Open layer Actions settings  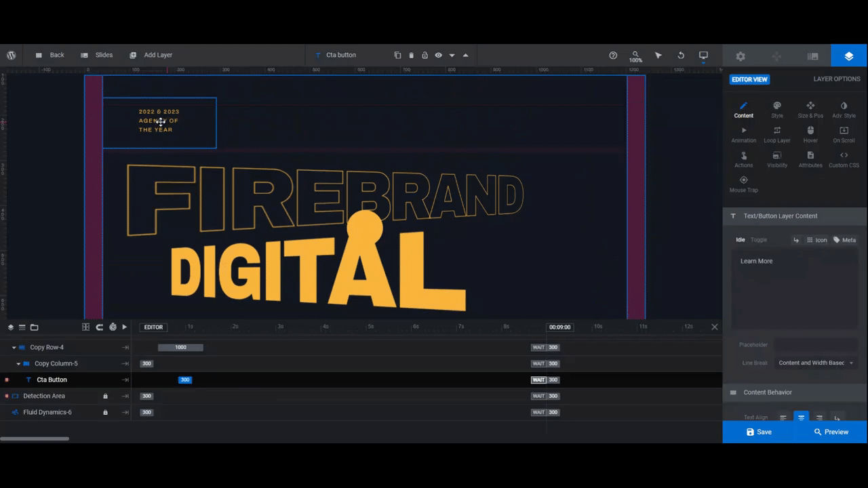(744, 160)
